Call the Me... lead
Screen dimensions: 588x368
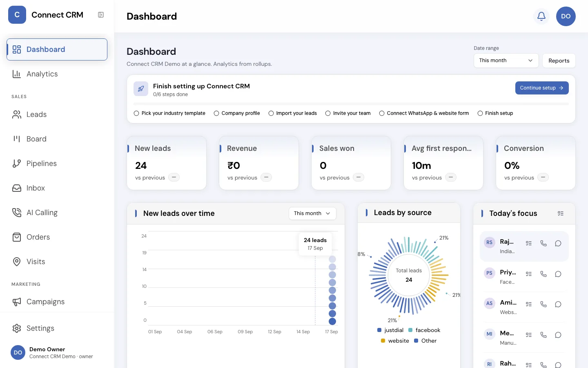[543, 335]
